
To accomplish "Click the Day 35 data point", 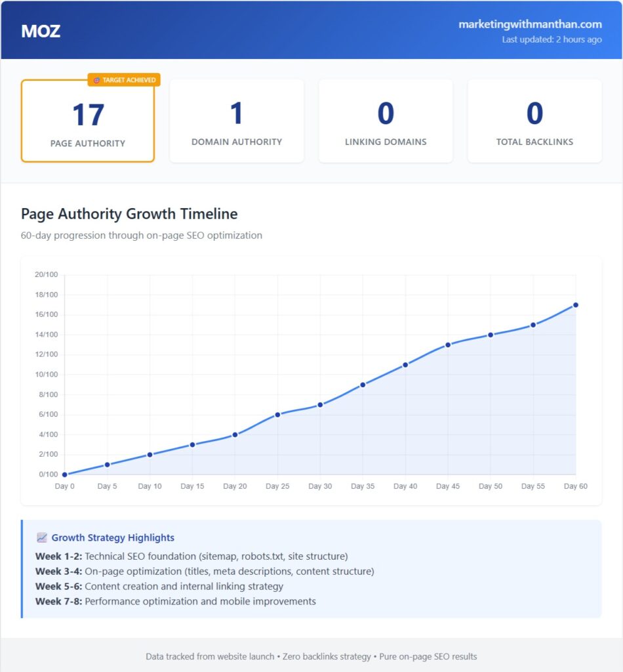I will (363, 385).
